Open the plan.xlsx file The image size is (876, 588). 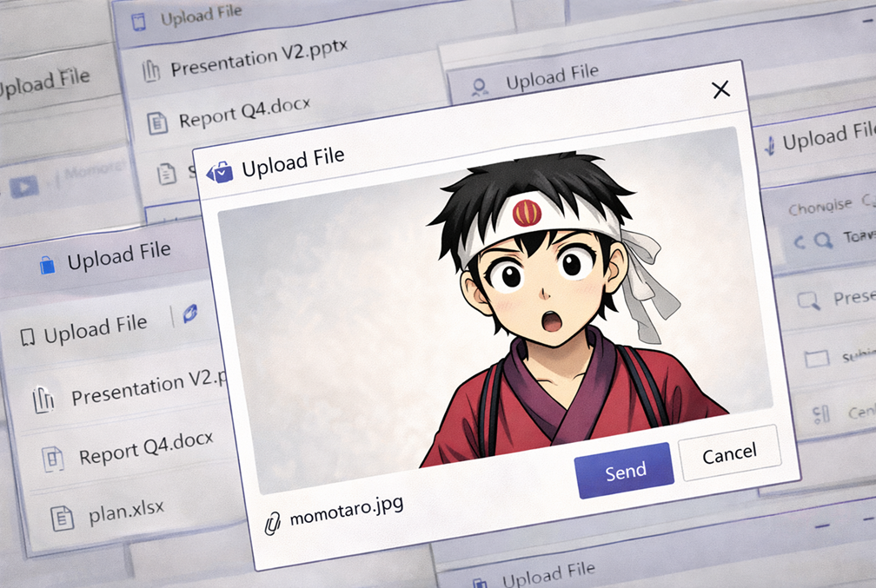(x=126, y=513)
